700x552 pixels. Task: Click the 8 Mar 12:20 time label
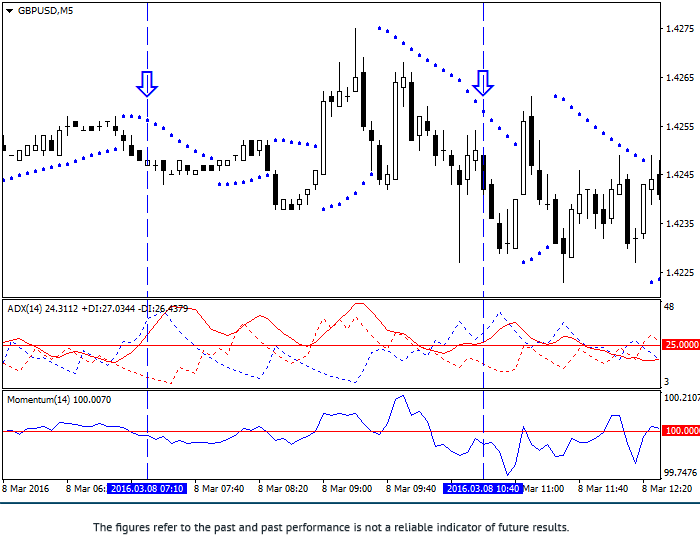(667, 489)
